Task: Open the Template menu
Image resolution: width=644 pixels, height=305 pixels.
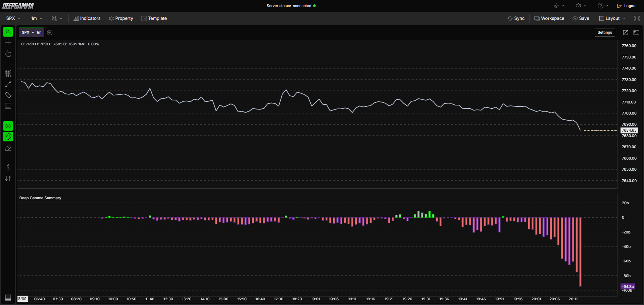Action: [x=154, y=18]
